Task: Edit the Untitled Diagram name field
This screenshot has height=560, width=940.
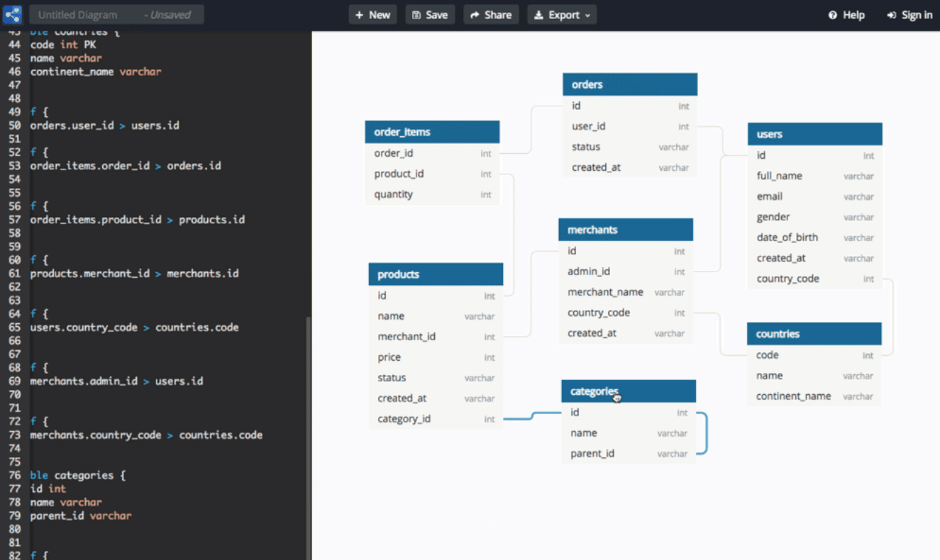Action: (x=85, y=15)
